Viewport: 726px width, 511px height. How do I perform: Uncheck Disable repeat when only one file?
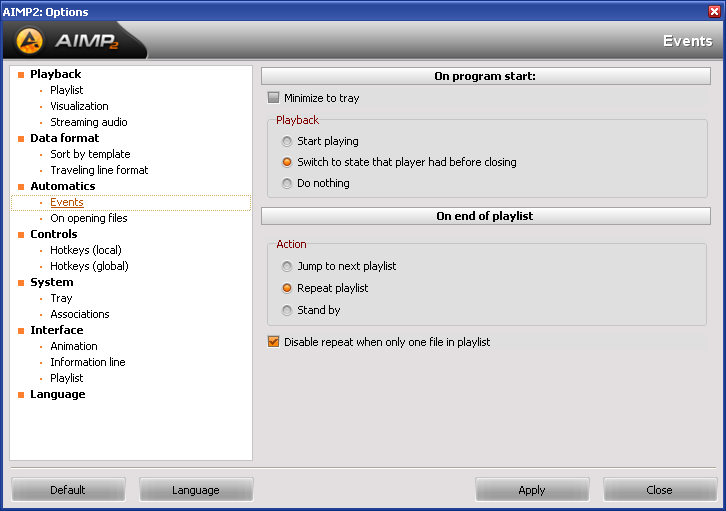(274, 342)
